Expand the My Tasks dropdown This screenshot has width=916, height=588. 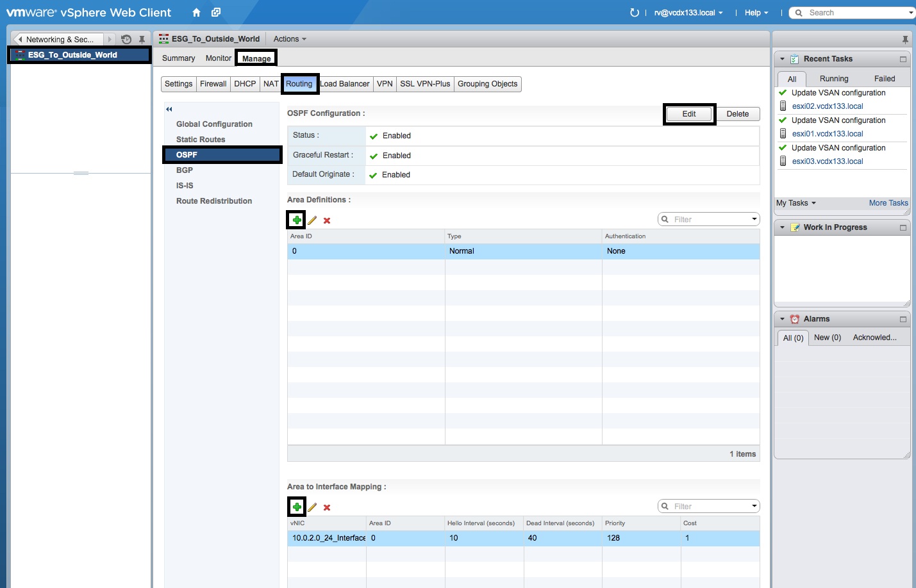pos(796,203)
